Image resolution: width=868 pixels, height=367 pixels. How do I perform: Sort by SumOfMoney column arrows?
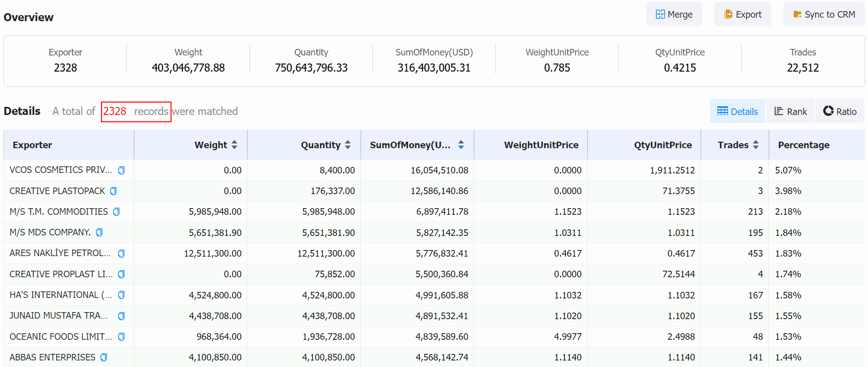click(461, 145)
